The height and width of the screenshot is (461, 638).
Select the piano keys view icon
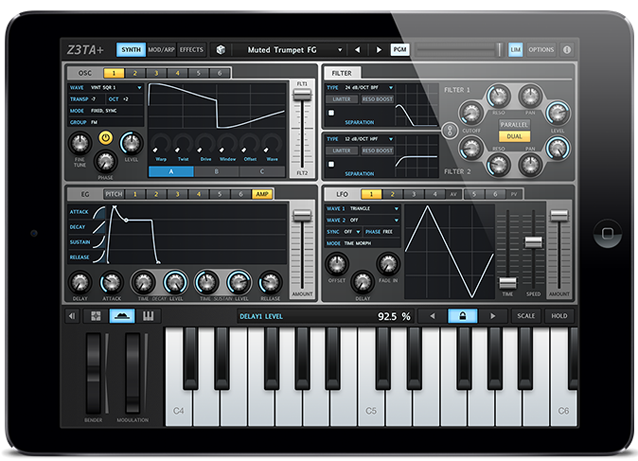148,316
